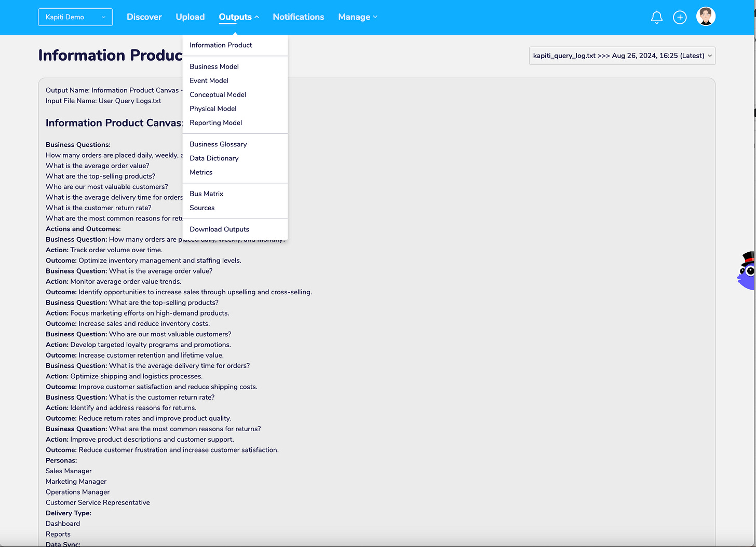
Task: Click 'Customer Service Representative' persona
Action: click(x=98, y=502)
